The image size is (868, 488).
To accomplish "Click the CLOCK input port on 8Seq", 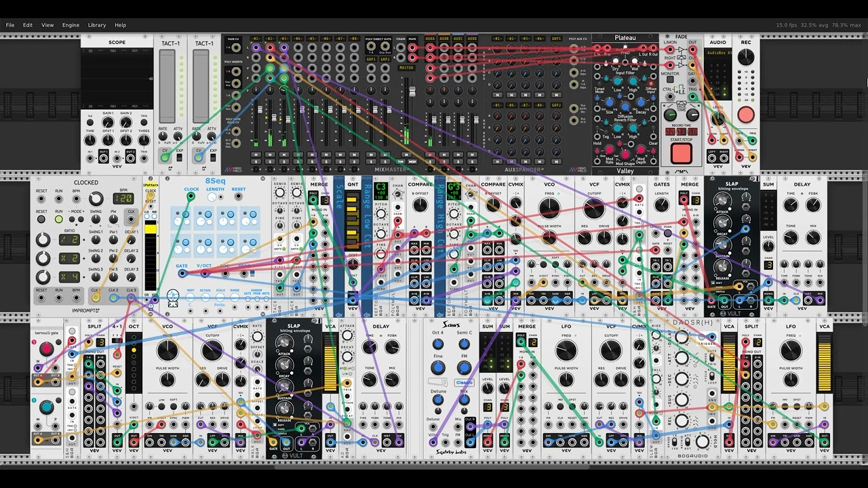I will click(191, 197).
